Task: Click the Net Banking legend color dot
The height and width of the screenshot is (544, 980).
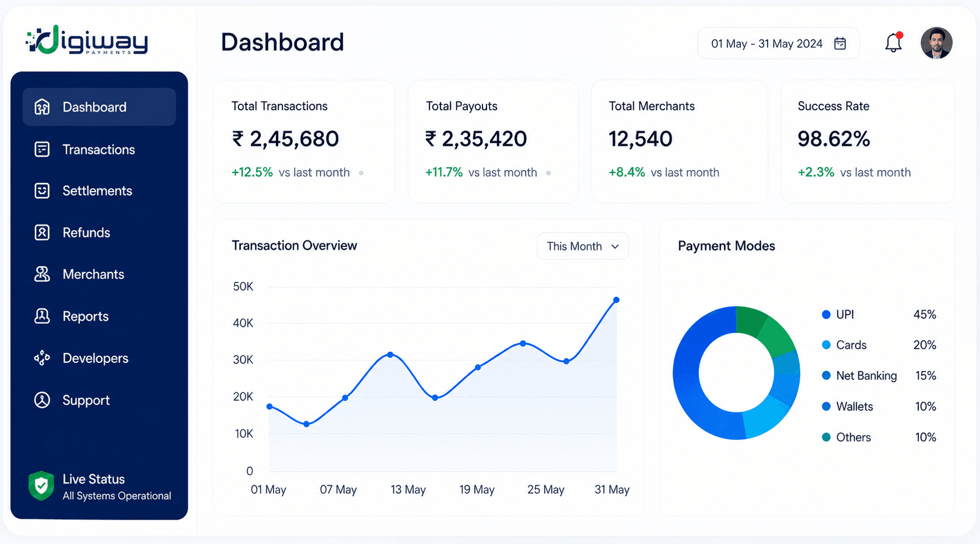Action: 826,376
